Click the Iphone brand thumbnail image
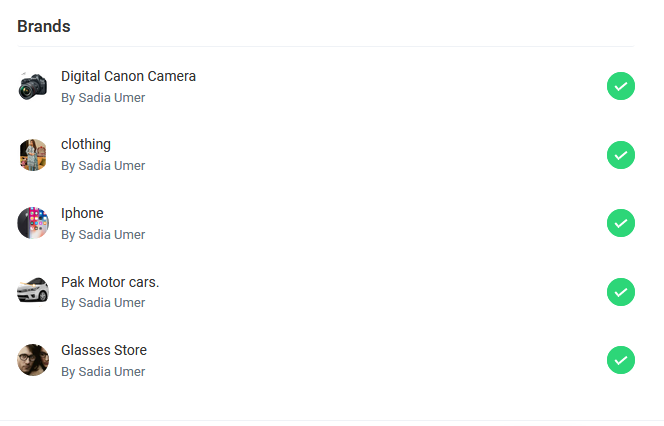The width and height of the screenshot is (664, 426). click(33, 223)
